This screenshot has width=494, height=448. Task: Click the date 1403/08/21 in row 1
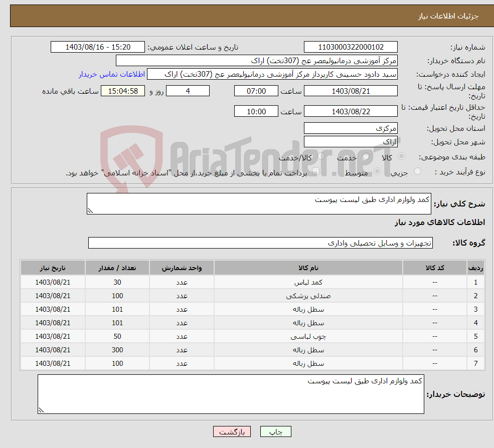53,283
